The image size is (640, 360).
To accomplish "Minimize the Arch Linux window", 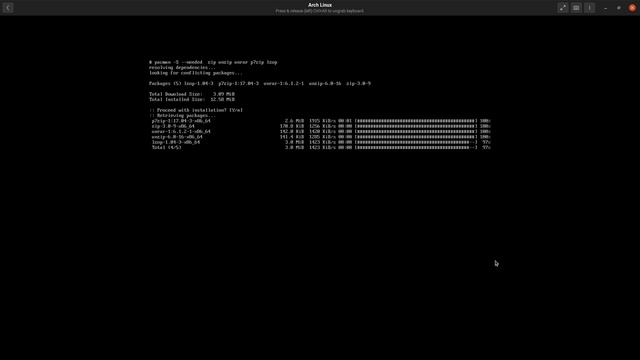I will (605, 8).
